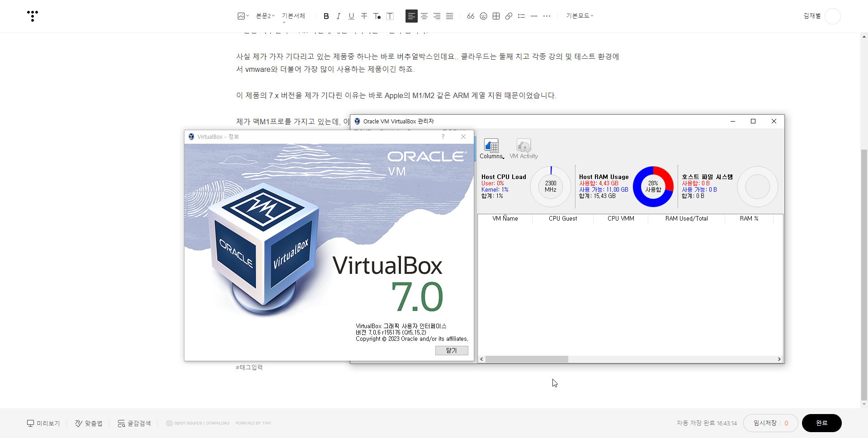Click the 완료 publish button

821,423
